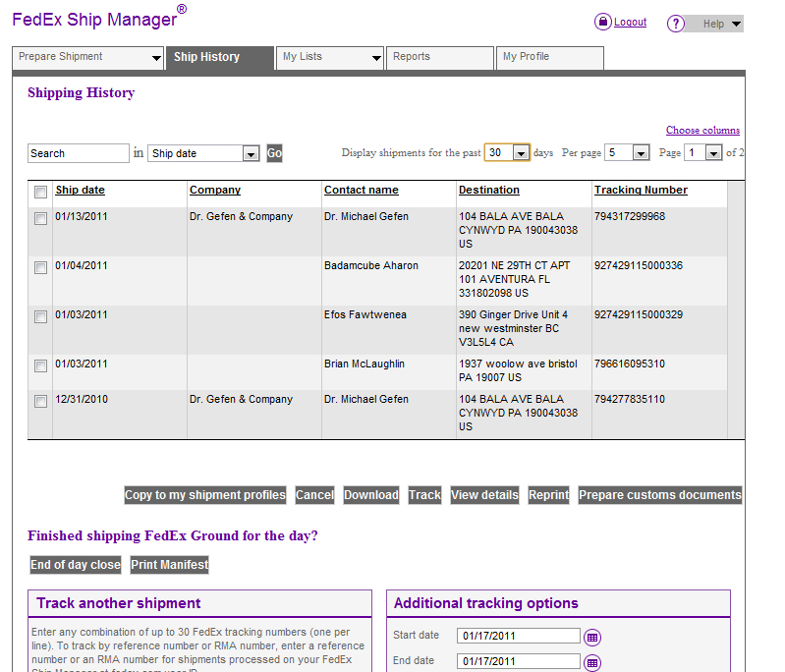Click the Help question mark icon
This screenshot has width=785, height=672.
click(676, 25)
